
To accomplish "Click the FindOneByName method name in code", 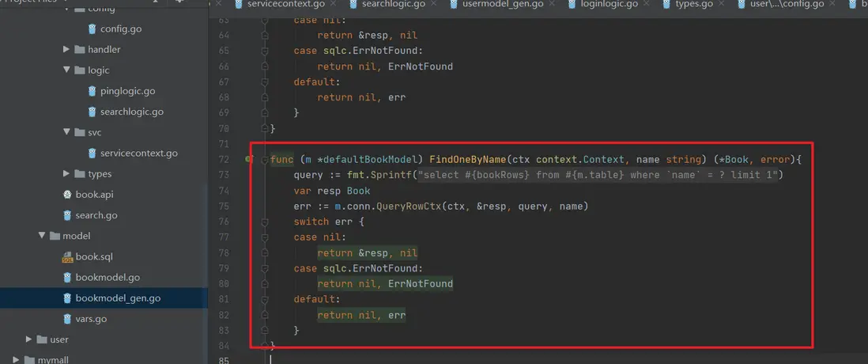I will pyautogui.click(x=468, y=160).
